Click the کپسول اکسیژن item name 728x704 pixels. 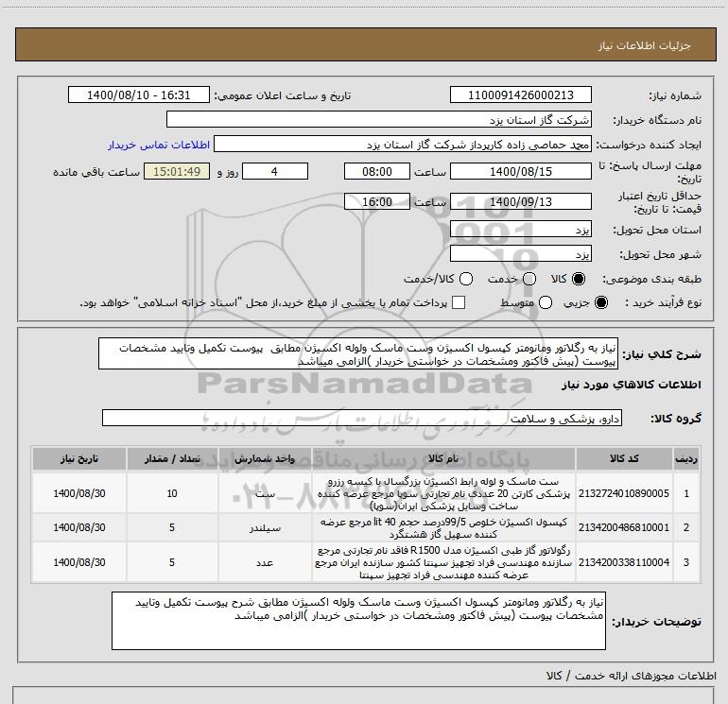coord(443,528)
